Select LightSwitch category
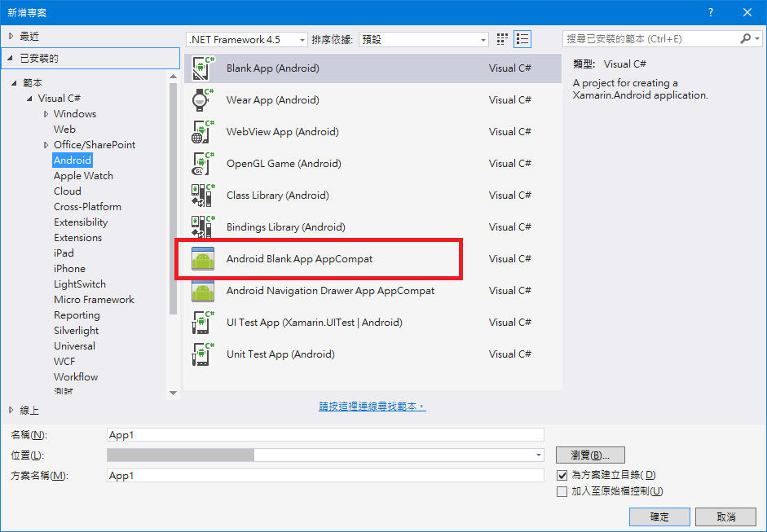This screenshot has width=767, height=532. [x=80, y=284]
